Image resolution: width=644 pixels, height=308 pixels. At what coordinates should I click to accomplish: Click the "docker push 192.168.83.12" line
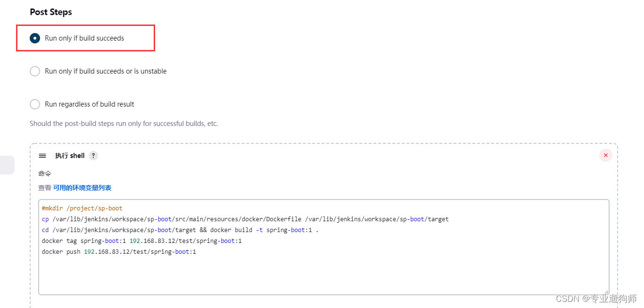(119, 251)
